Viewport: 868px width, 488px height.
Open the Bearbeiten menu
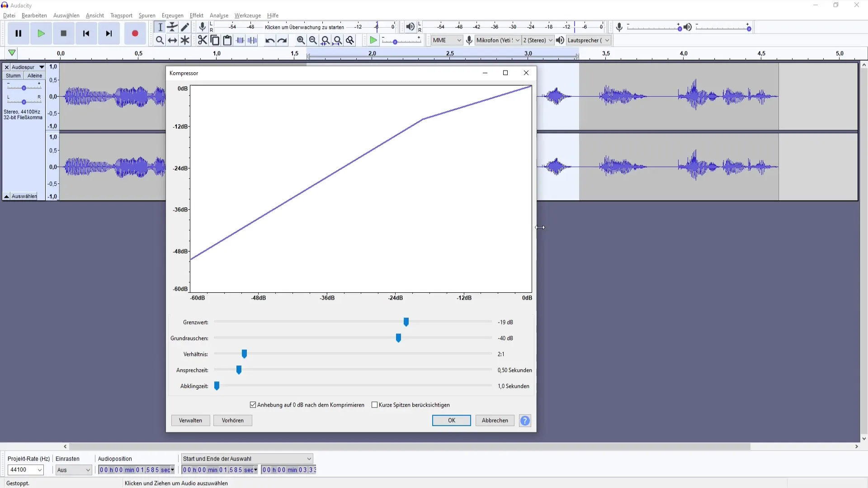pyautogui.click(x=34, y=15)
